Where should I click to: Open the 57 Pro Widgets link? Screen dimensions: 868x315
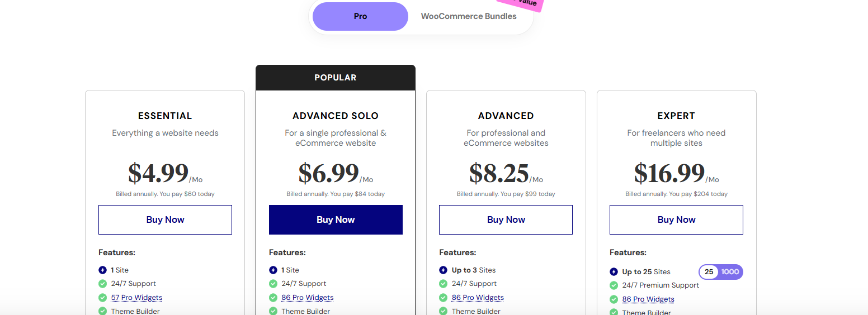pyautogui.click(x=136, y=298)
